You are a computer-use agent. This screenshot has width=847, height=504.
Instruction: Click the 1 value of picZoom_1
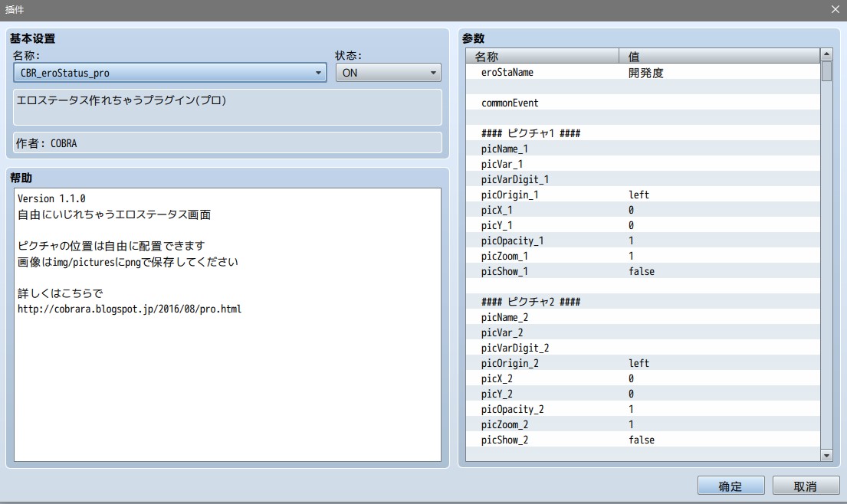point(631,256)
